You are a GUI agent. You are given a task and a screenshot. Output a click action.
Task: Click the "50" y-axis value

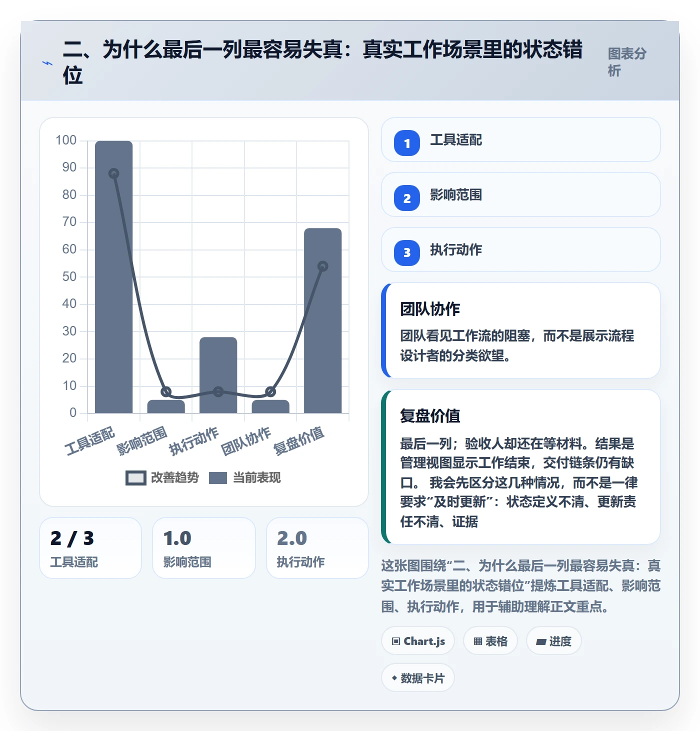coord(69,276)
